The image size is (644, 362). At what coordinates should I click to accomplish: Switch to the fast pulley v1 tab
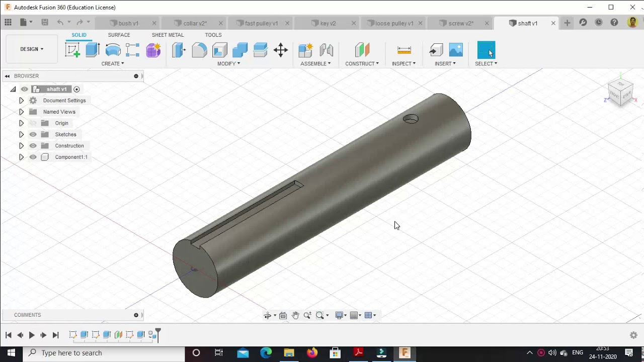pyautogui.click(x=260, y=23)
